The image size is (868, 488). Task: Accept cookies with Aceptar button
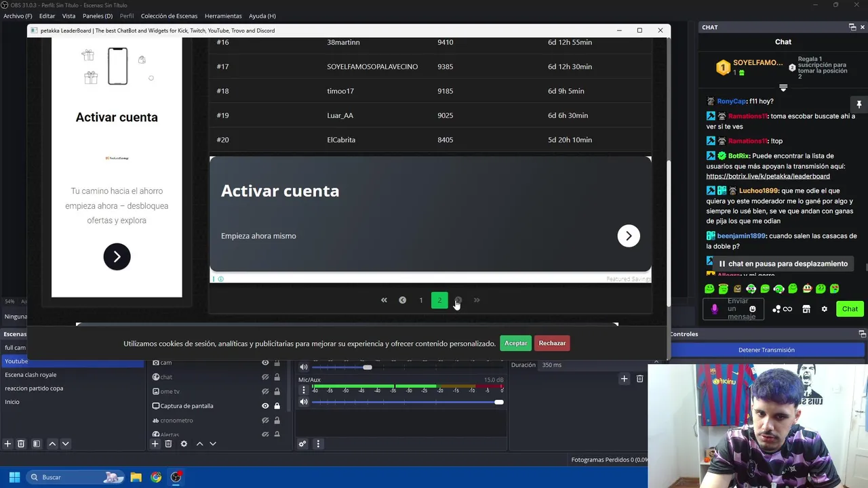[515, 344]
